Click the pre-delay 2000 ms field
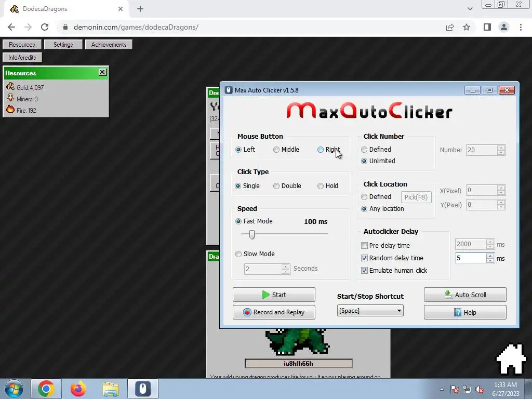 point(471,244)
